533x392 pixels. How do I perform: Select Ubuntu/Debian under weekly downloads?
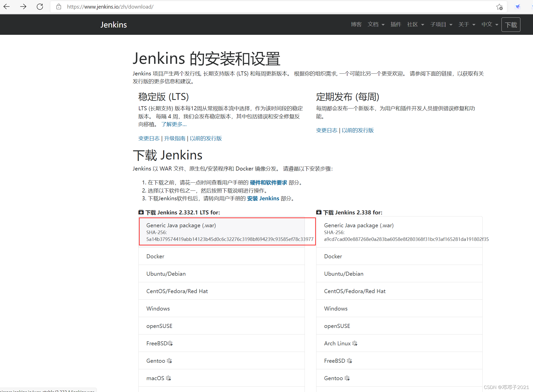[x=399, y=273]
